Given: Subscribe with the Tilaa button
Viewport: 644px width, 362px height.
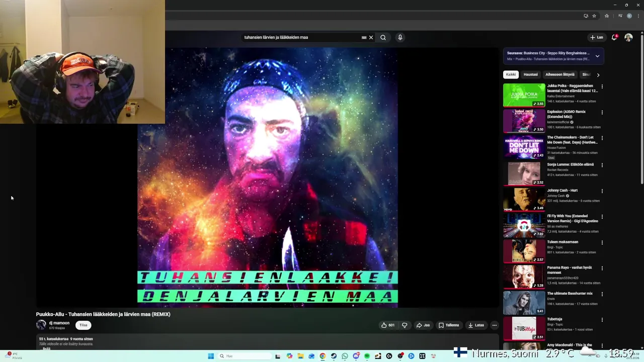Looking at the screenshot, I should click(84, 325).
